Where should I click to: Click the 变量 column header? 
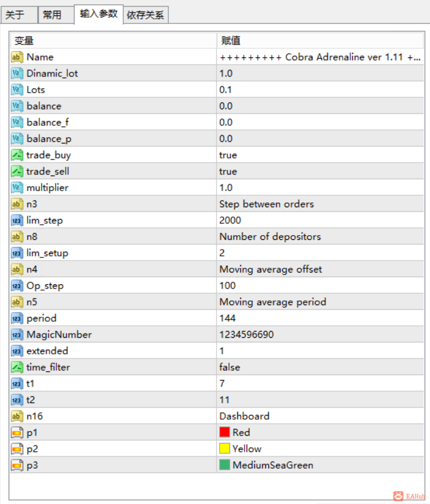pyautogui.click(x=113, y=40)
